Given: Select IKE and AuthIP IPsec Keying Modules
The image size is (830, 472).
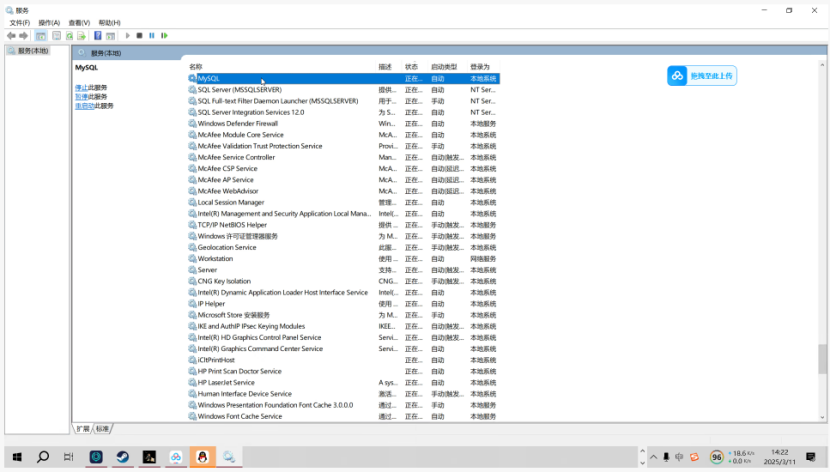Looking at the screenshot, I should pos(344,326).
